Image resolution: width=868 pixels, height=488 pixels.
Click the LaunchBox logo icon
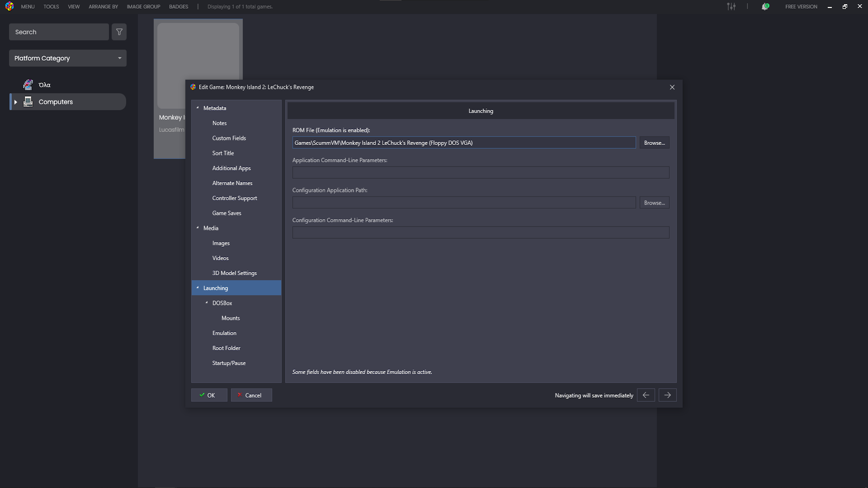tap(9, 6)
